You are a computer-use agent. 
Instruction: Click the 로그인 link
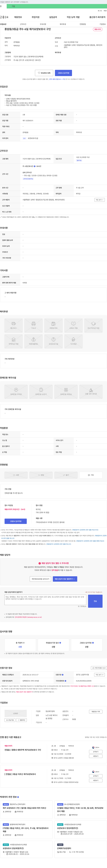pyautogui.click(x=100, y=11)
